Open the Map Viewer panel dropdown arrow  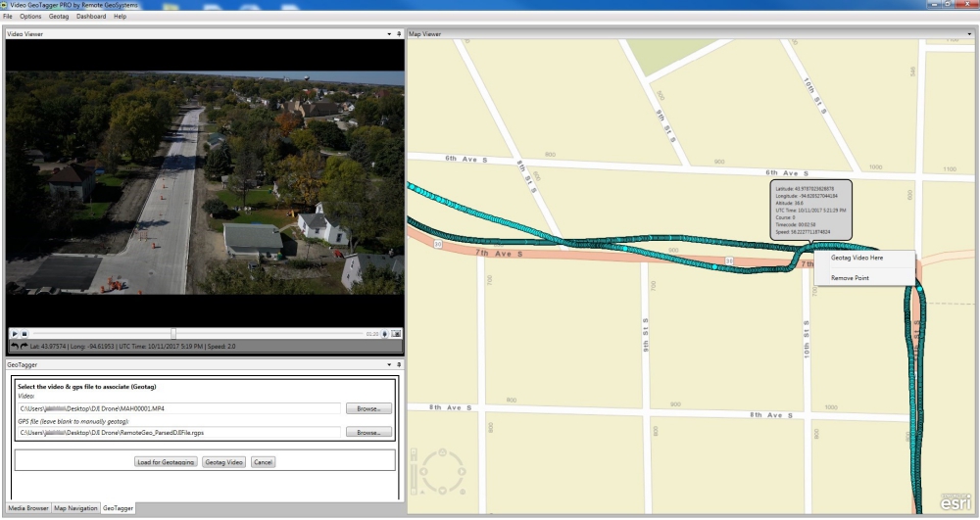tap(969, 34)
